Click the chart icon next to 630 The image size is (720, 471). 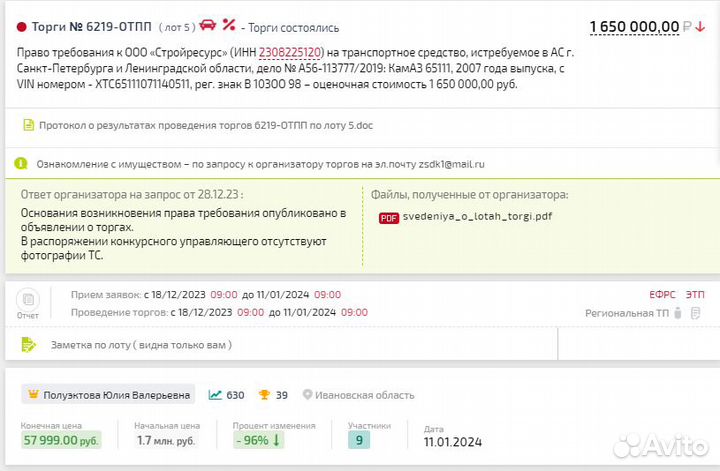pyautogui.click(x=215, y=395)
